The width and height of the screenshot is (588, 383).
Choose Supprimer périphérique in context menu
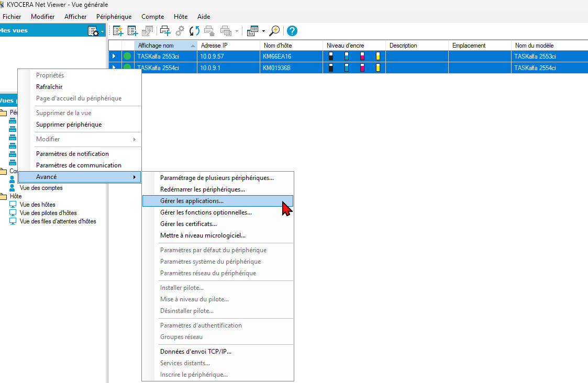click(x=80, y=125)
